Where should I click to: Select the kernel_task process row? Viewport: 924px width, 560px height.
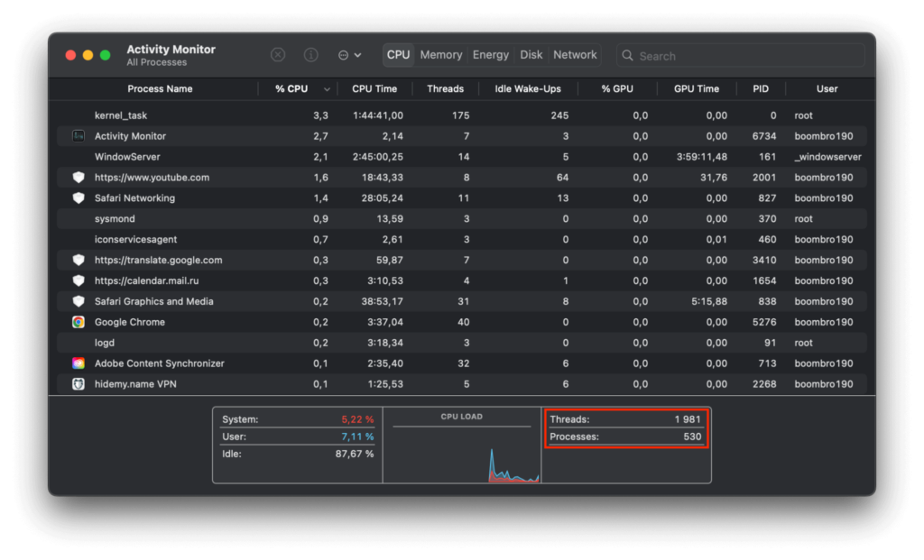[121, 115]
